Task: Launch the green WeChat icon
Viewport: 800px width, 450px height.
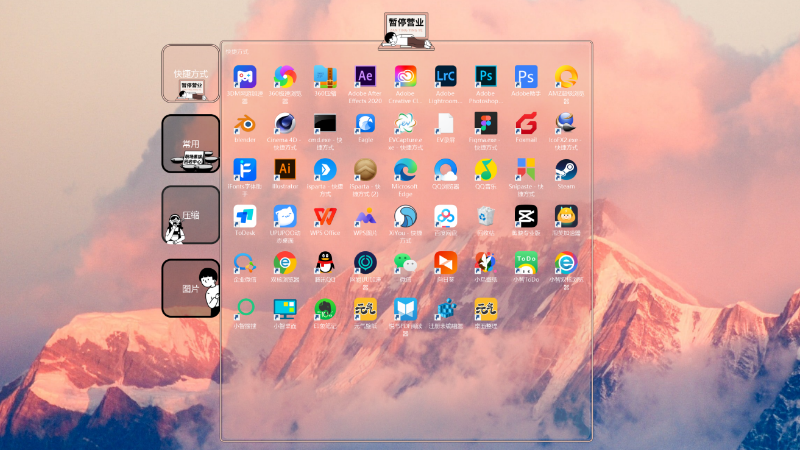Action: point(405,262)
